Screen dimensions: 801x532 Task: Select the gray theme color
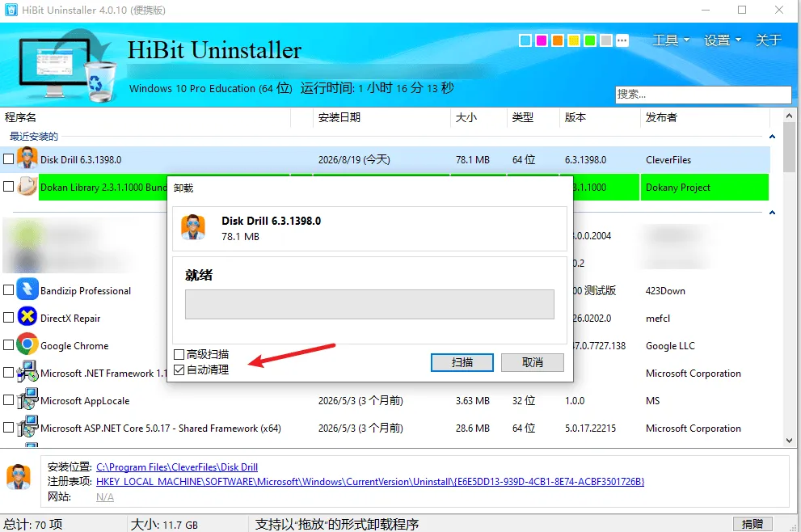tap(606, 40)
